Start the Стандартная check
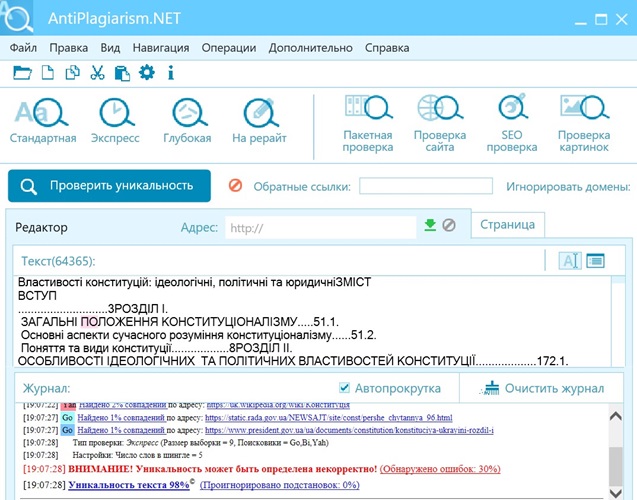Screen dimensions: 637x500 pyautogui.click(x=43, y=121)
